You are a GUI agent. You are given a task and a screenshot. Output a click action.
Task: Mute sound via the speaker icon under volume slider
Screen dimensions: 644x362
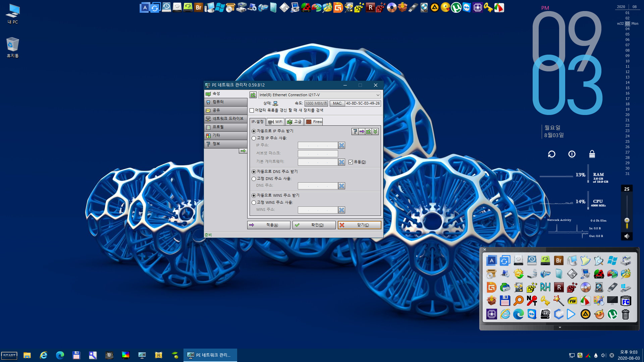tap(627, 236)
